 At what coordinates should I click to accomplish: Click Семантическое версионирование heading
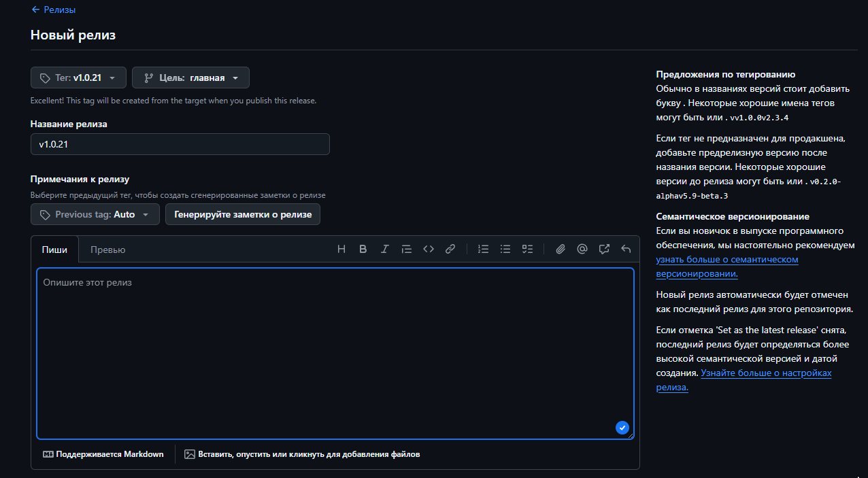[733, 217]
